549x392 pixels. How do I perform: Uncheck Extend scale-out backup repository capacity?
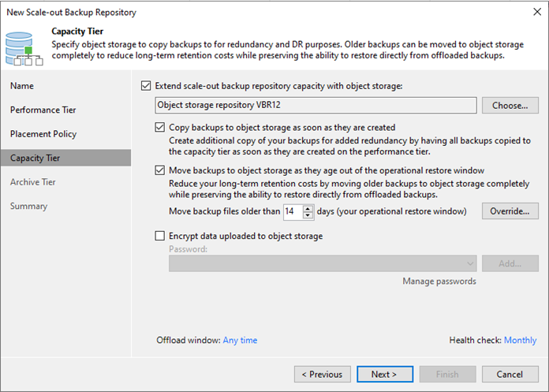[146, 86]
